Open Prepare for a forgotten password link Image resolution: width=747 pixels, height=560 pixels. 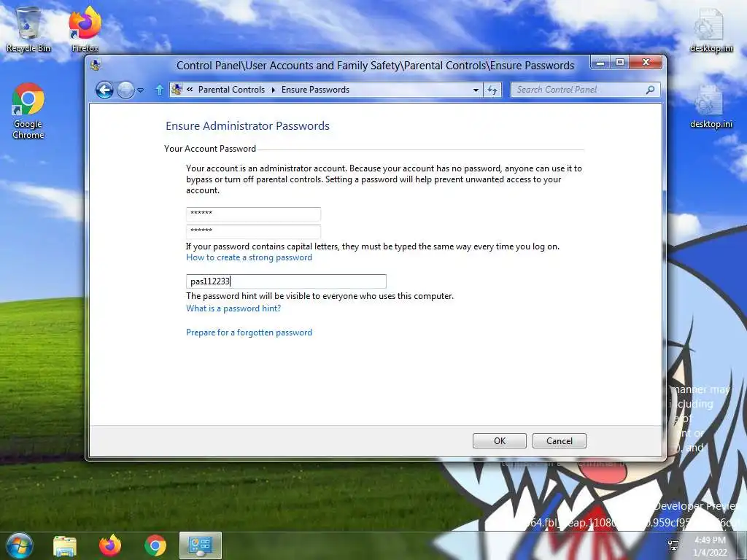[249, 332]
